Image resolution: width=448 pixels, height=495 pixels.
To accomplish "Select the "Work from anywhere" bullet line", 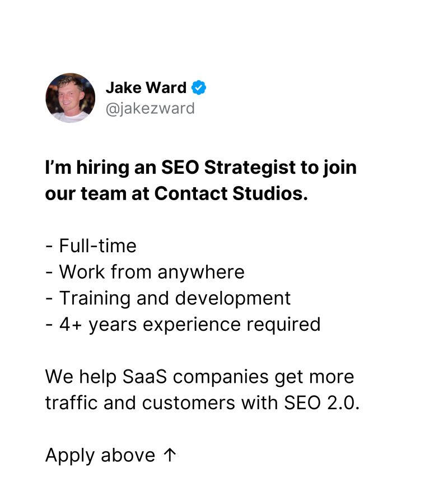I will coord(145,272).
